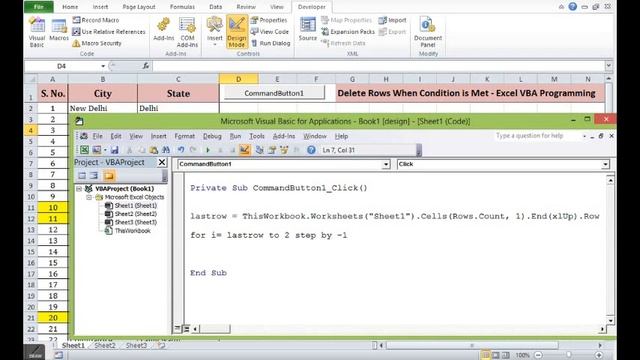Open the Document Panel
The image size is (640, 360).
pos(428,32)
